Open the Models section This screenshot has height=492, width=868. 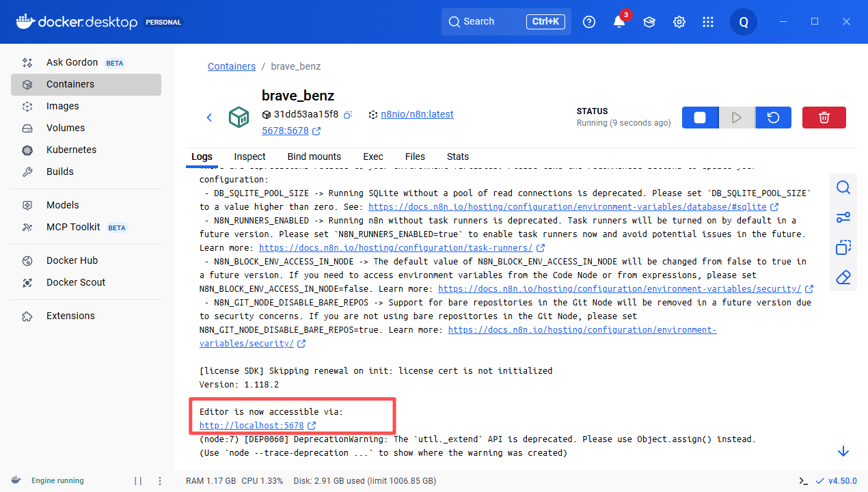(x=86, y=205)
